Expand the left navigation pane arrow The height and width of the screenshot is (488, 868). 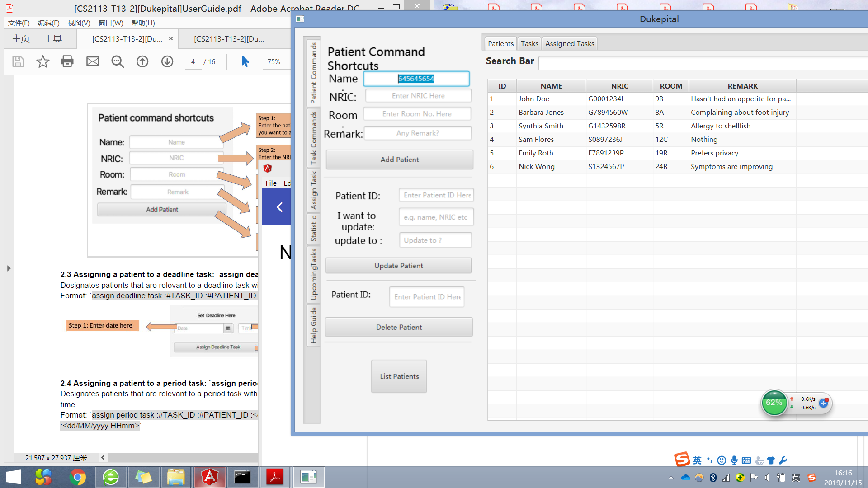[9, 268]
